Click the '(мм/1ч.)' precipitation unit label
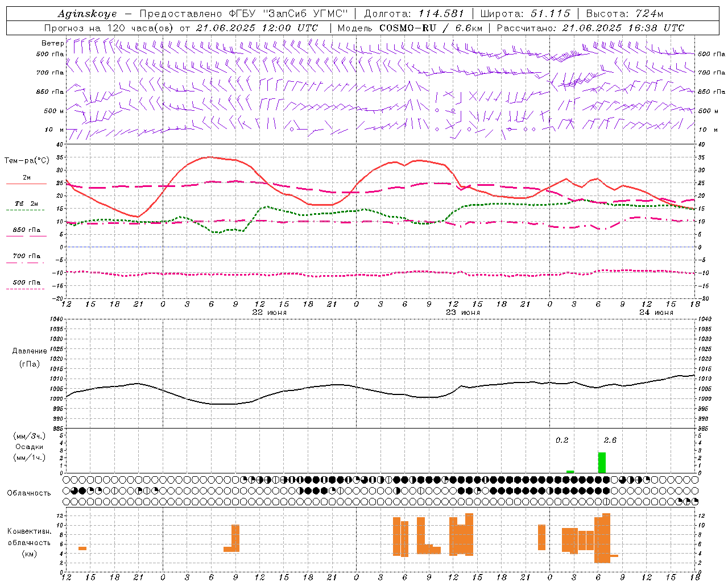The image size is (728, 582). pos(30,457)
